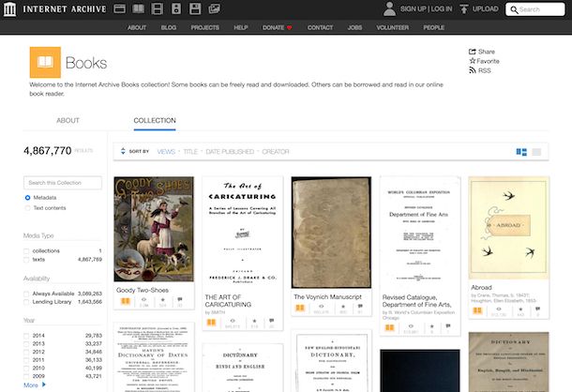The image size is (572, 392).
Task: Sort results by TITLE
Action: click(190, 152)
